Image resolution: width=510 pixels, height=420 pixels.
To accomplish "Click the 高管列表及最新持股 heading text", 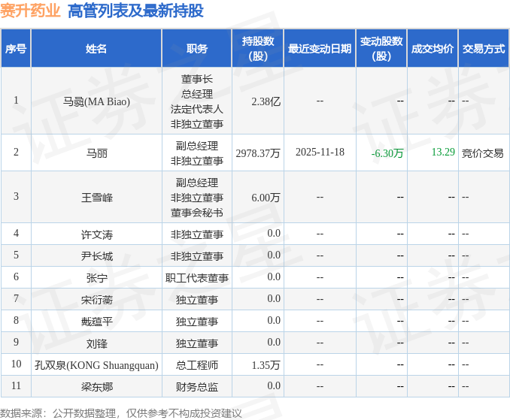I will (x=135, y=11).
